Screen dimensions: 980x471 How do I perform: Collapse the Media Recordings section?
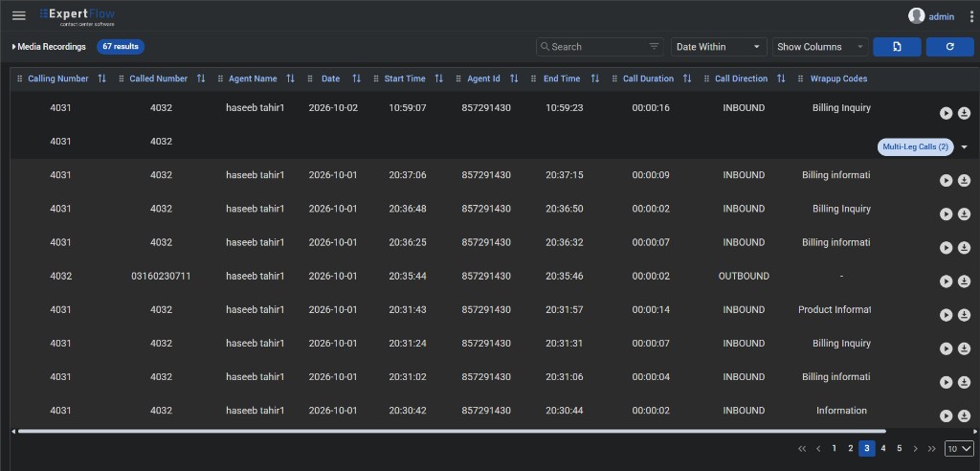[x=13, y=47]
